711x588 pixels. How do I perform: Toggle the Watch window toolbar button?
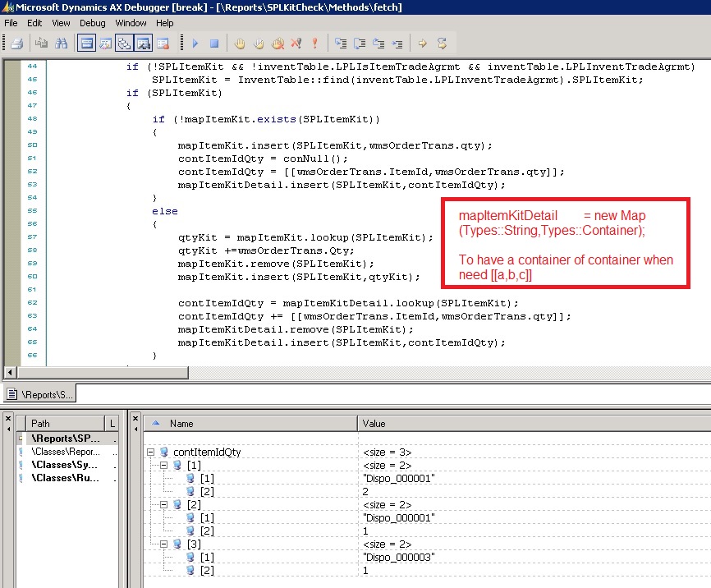[144, 44]
